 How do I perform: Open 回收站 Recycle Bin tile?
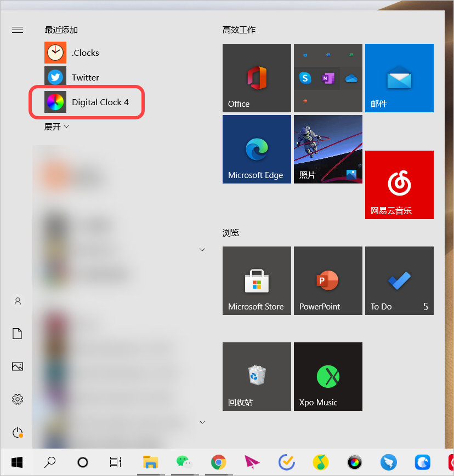[x=257, y=376]
